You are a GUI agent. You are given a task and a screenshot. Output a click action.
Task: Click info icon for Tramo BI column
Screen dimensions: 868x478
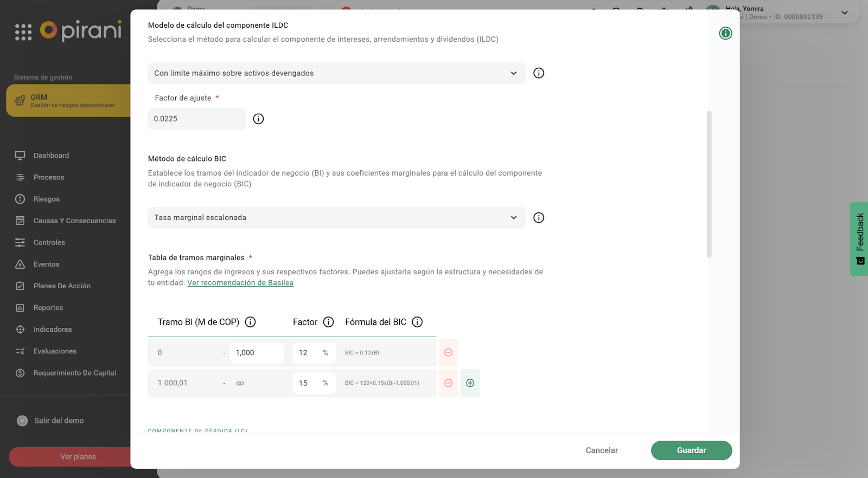250,322
